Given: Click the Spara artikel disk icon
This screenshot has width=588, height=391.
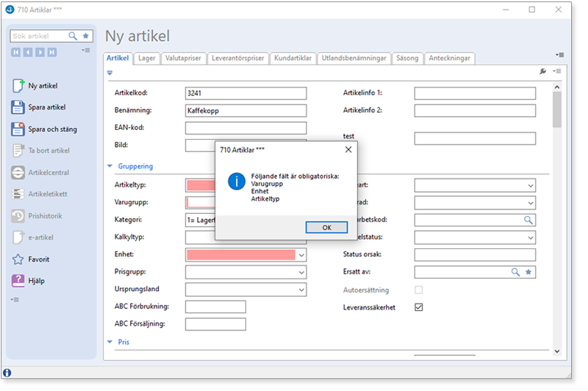Looking at the screenshot, I should coord(18,107).
